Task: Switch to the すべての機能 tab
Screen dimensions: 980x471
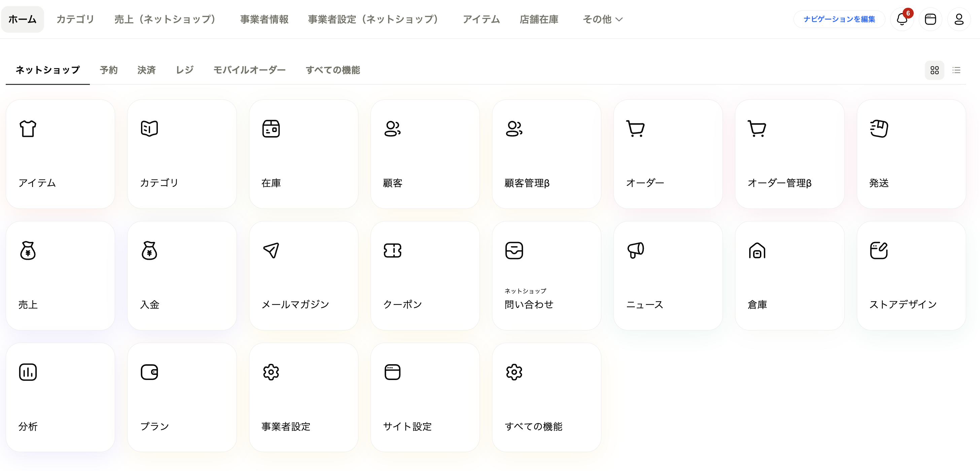Action: 332,70
